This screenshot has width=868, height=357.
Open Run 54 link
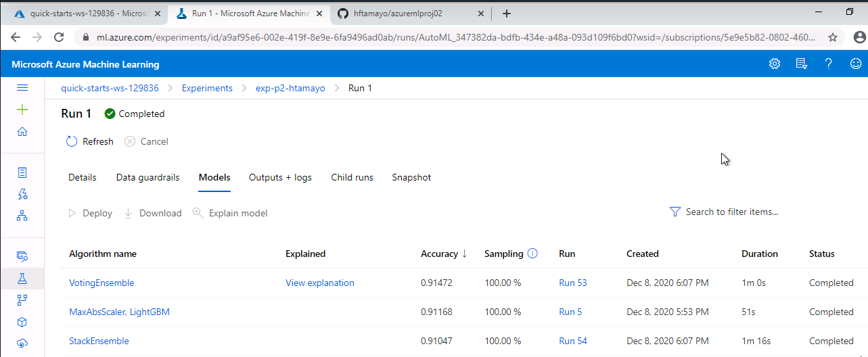coord(573,341)
